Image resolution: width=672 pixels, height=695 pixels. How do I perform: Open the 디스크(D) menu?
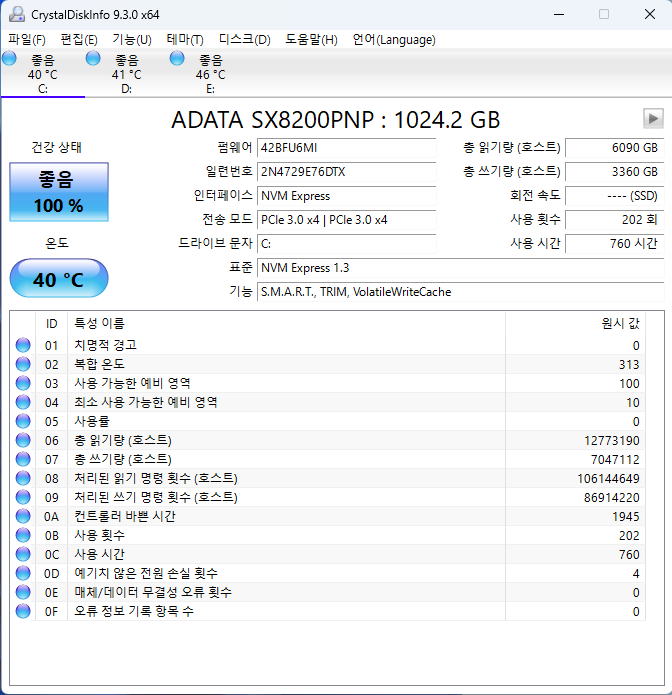245,39
